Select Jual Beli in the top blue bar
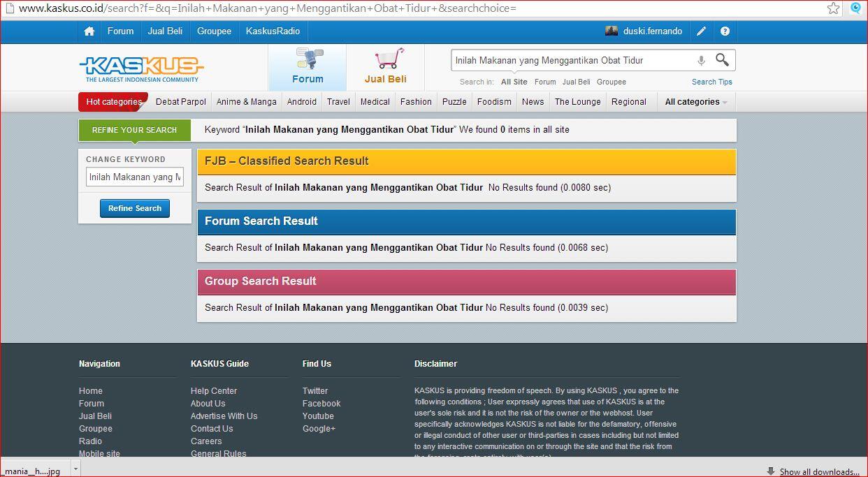 pyautogui.click(x=165, y=31)
